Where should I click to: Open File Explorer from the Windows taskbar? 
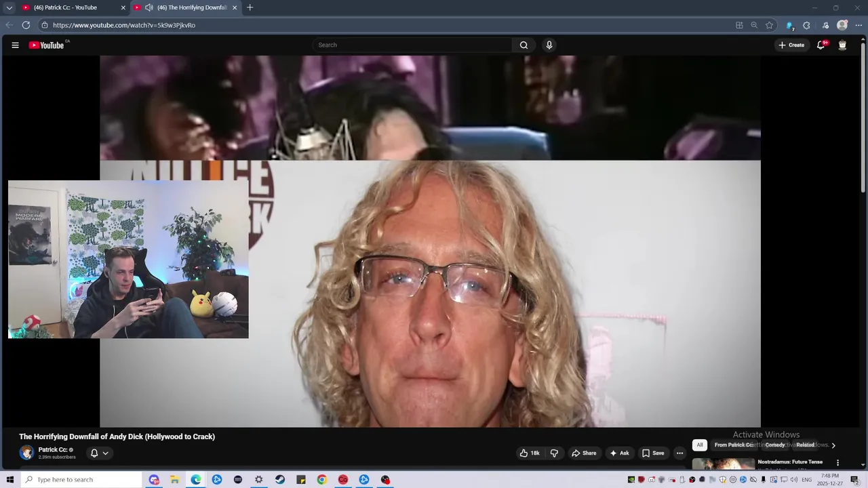[175, 480]
